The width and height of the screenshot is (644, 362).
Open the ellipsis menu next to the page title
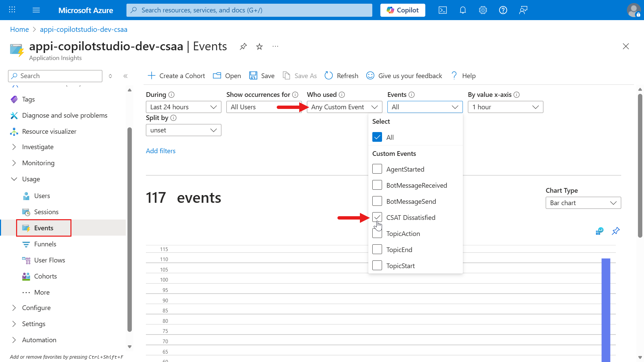[x=275, y=47]
